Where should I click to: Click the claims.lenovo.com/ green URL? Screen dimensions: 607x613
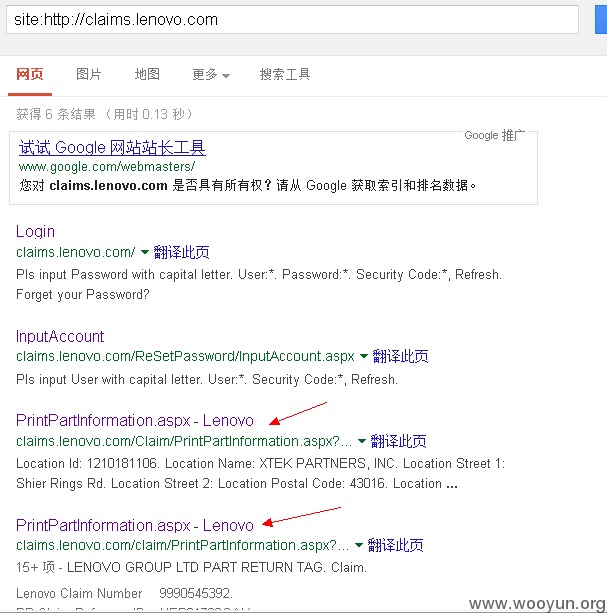click(x=76, y=252)
